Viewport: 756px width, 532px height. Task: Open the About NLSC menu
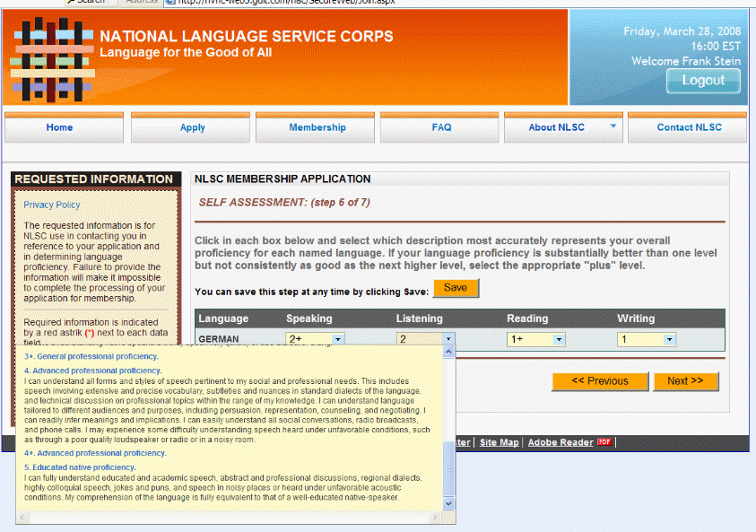pyautogui.click(x=563, y=127)
